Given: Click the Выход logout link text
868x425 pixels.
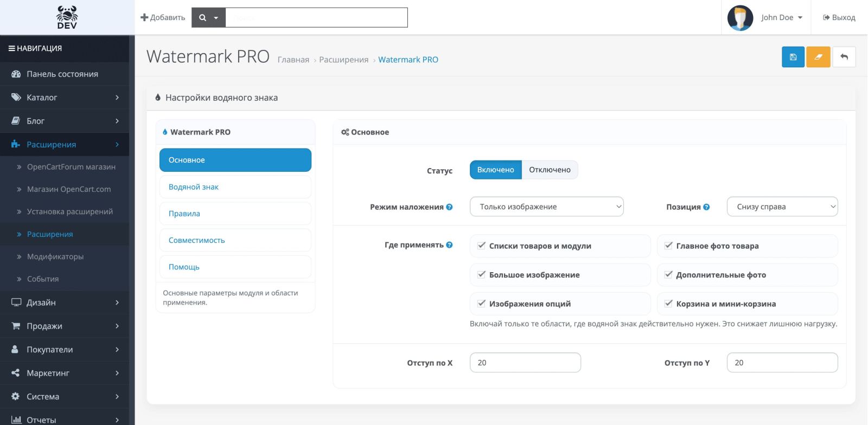Looking at the screenshot, I should [844, 17].
